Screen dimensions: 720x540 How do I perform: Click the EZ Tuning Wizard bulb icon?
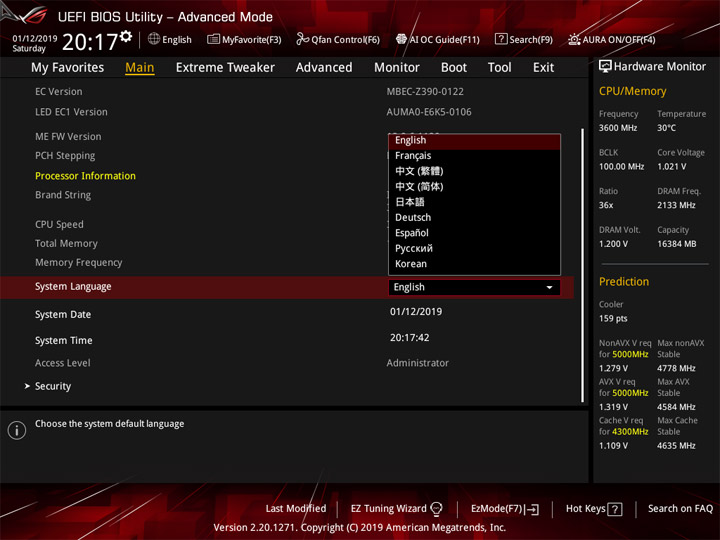(437, 509)
